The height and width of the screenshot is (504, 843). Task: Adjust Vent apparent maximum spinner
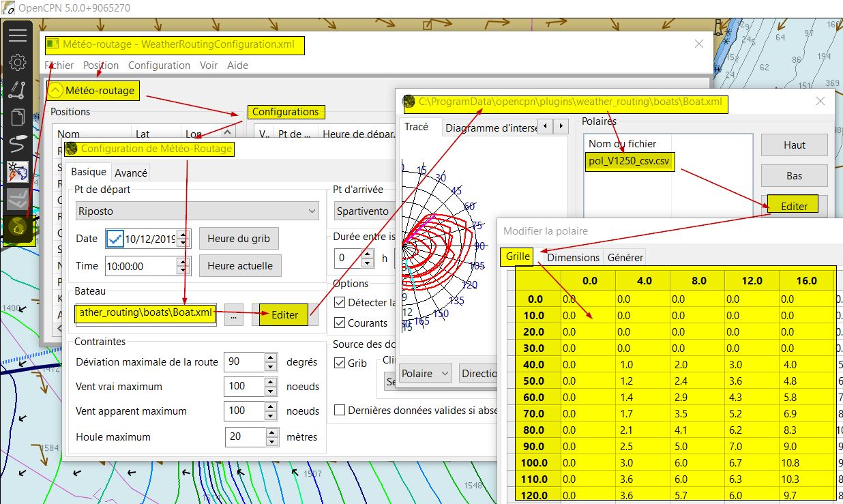(271, 411)
